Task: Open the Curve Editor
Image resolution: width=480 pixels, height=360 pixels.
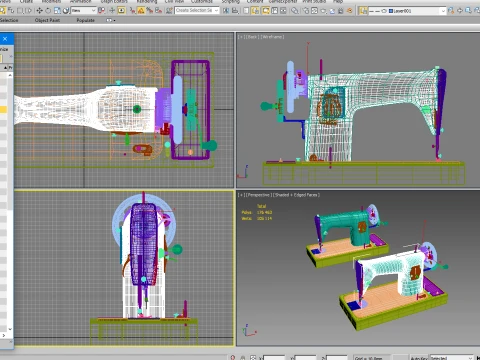Action: click(x=274, y=11)
